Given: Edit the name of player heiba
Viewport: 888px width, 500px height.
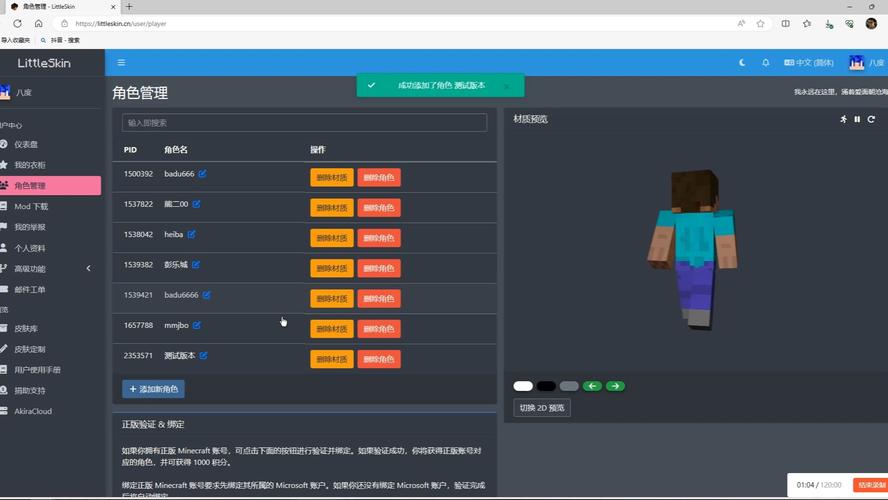Looking at the screenshot, I should click(191, 234).
